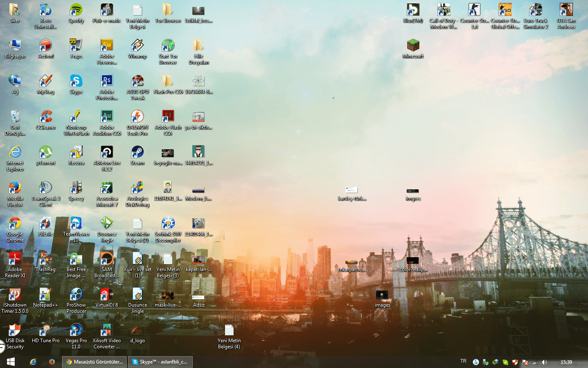
Task: Click the TR language indicator
Action: (463, 361)
